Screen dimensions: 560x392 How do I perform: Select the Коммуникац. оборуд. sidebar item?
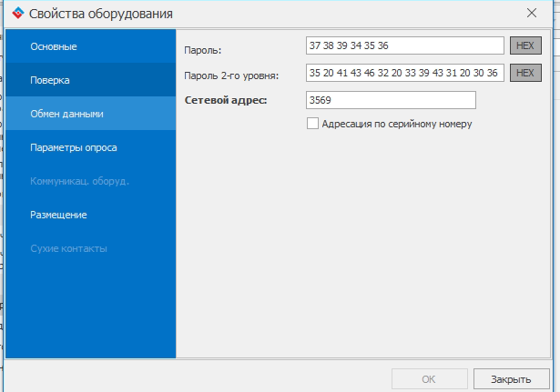79,181
